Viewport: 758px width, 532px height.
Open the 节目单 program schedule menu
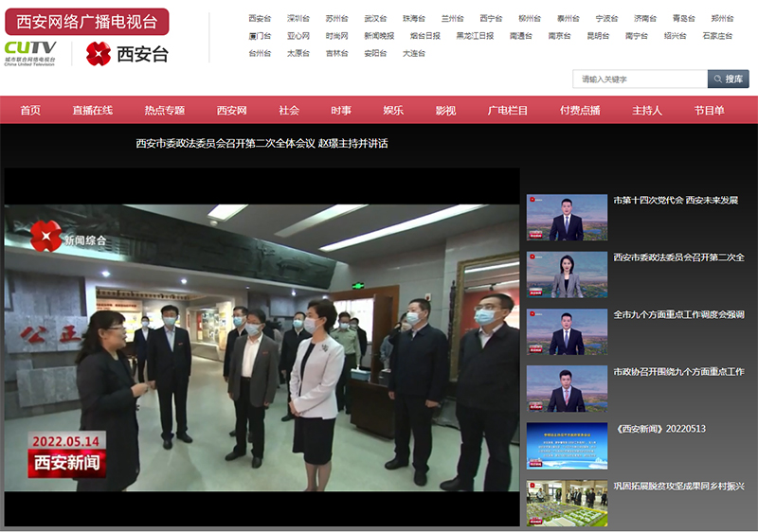click(709, 111)
